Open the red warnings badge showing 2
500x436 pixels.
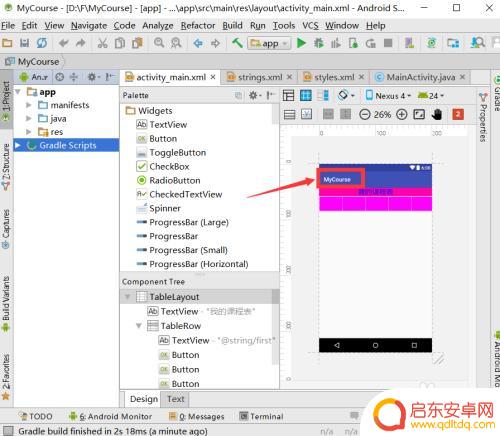(x=458, y=115)
